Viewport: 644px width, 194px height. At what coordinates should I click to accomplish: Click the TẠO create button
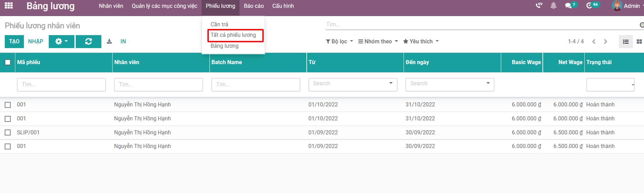point(14,41)
